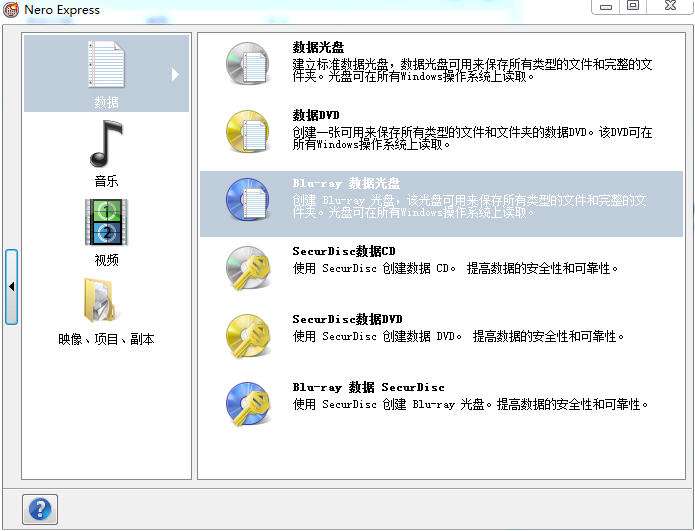Switch to the 音乐 category label
Viewport: 695px width, 531px height.
[106, 181]
